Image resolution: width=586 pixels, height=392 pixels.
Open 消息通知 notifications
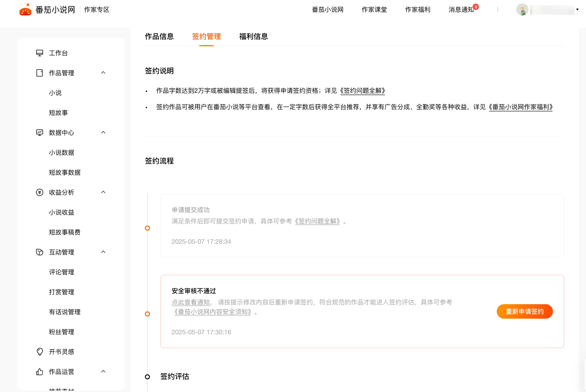[461, 10]
